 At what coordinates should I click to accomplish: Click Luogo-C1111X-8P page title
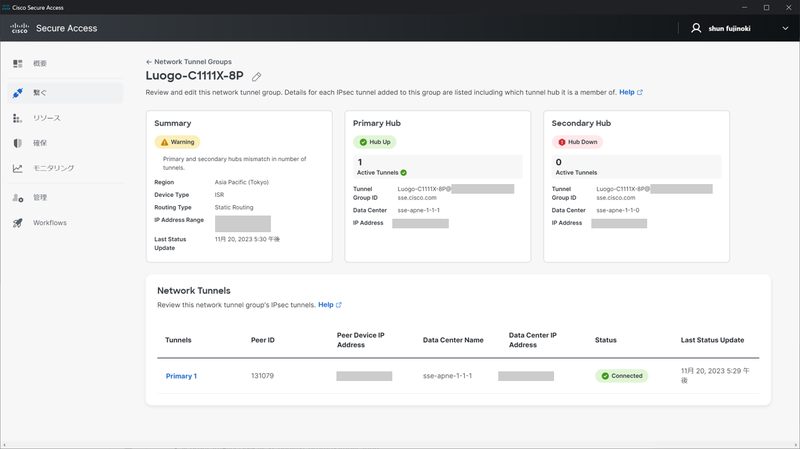click(x=194, y=76)
